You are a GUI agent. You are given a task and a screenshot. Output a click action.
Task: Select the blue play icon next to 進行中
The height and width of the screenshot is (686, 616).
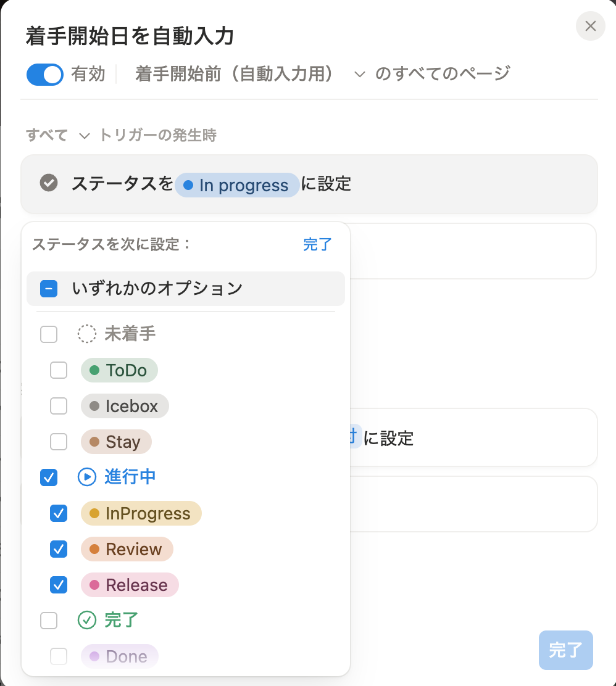[x=86, y=477]
